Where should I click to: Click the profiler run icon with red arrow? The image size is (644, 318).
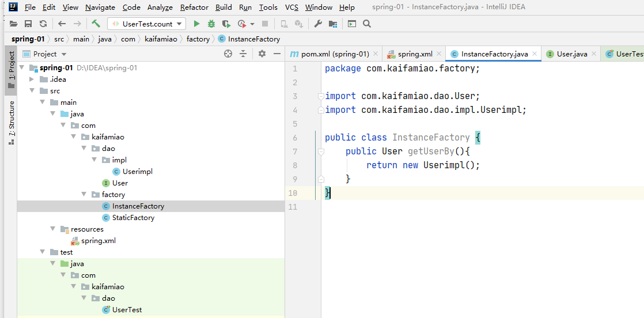[243, 24]
